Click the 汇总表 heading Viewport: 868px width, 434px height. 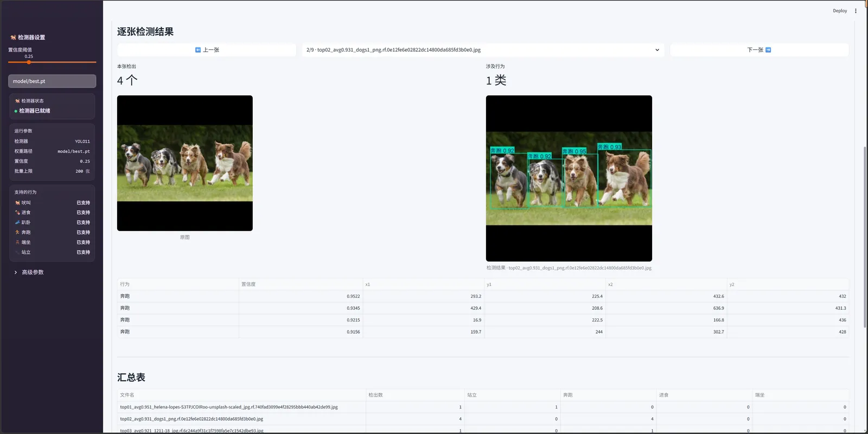[131, 378]
